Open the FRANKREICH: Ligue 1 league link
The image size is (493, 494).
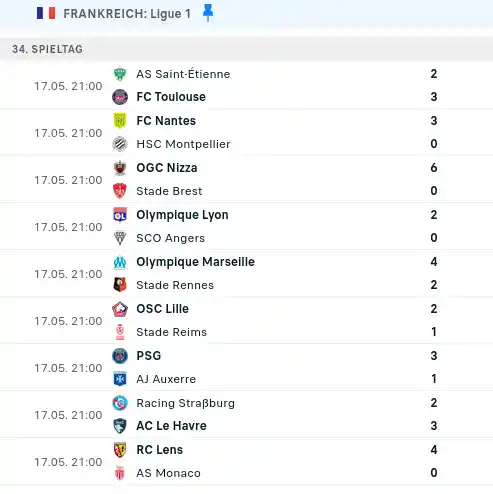coord(127,14)
